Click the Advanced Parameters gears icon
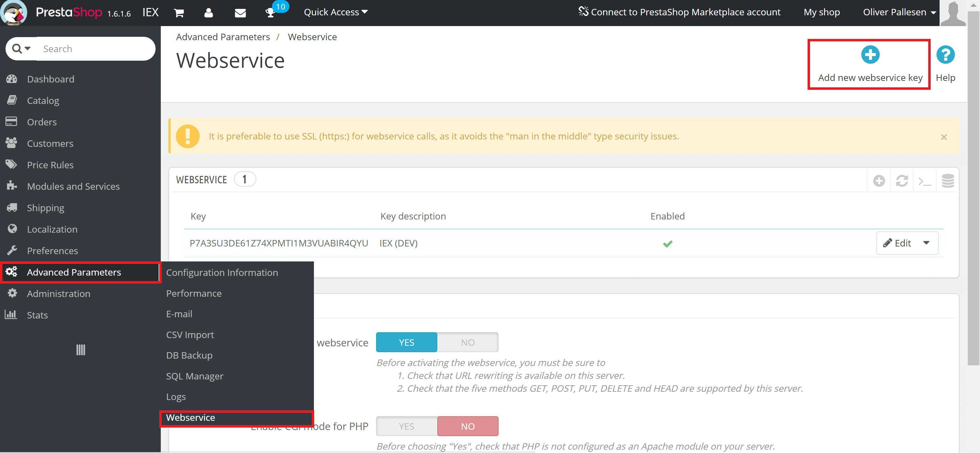This screenshot has height=453, width=980. pyautogui.click(x=11, y=272)
